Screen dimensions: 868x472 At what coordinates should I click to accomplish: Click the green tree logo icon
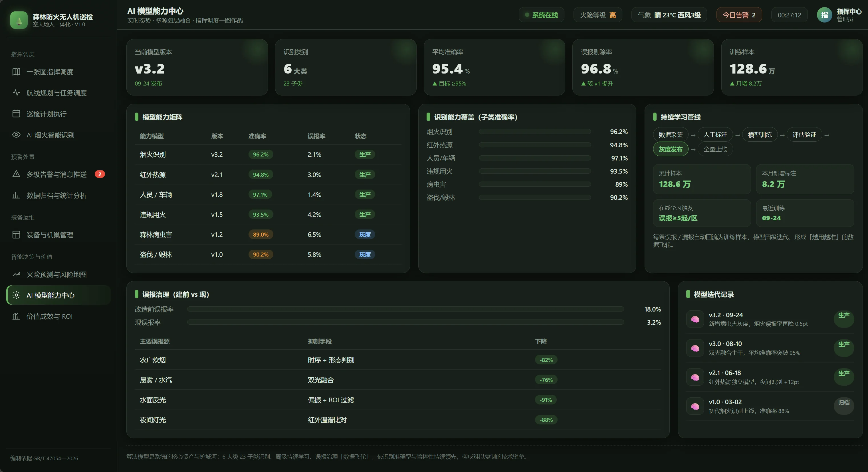click(19, 20)
